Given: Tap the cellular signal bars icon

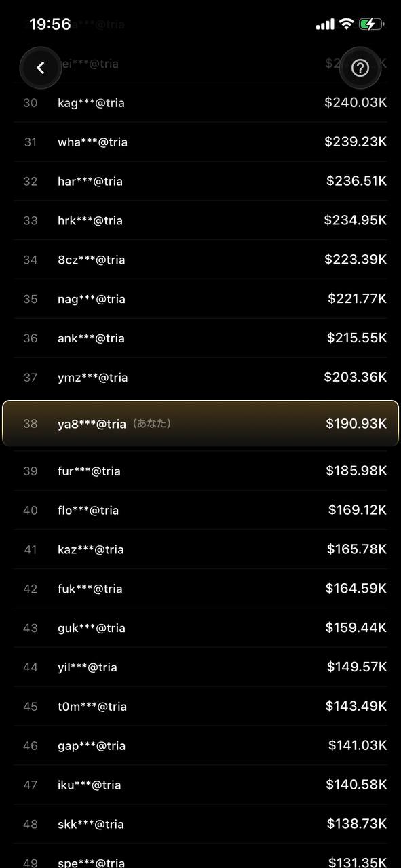Looking at the screenshot, I should (325, 24).
